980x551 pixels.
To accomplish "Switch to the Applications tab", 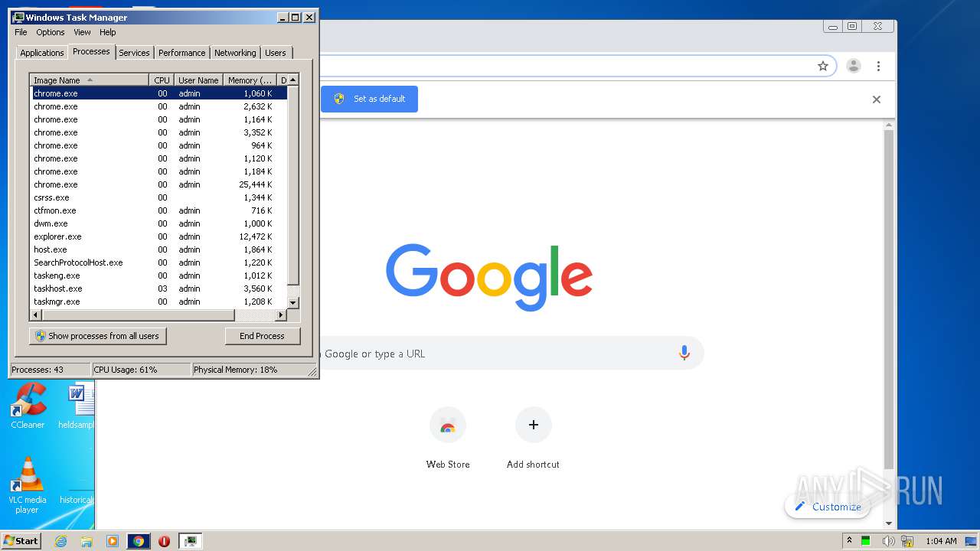I will point(41,53).
